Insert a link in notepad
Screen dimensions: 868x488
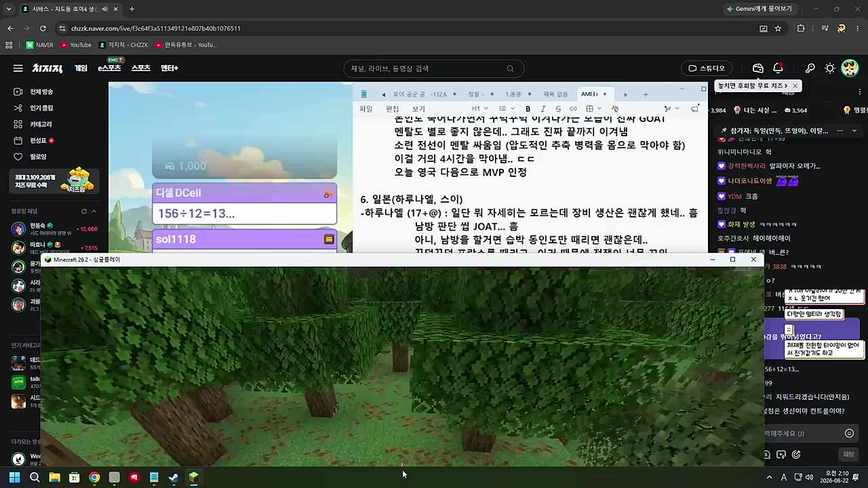[573, 108]
